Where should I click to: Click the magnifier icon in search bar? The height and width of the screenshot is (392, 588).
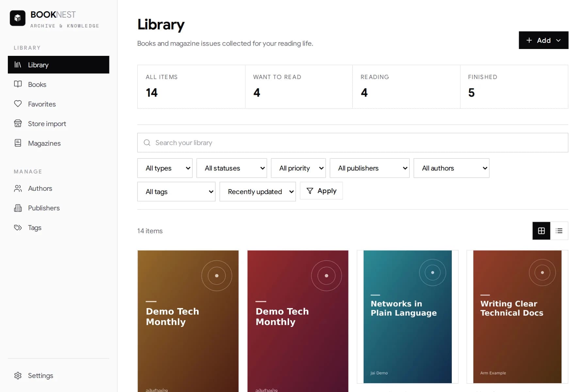147,143
